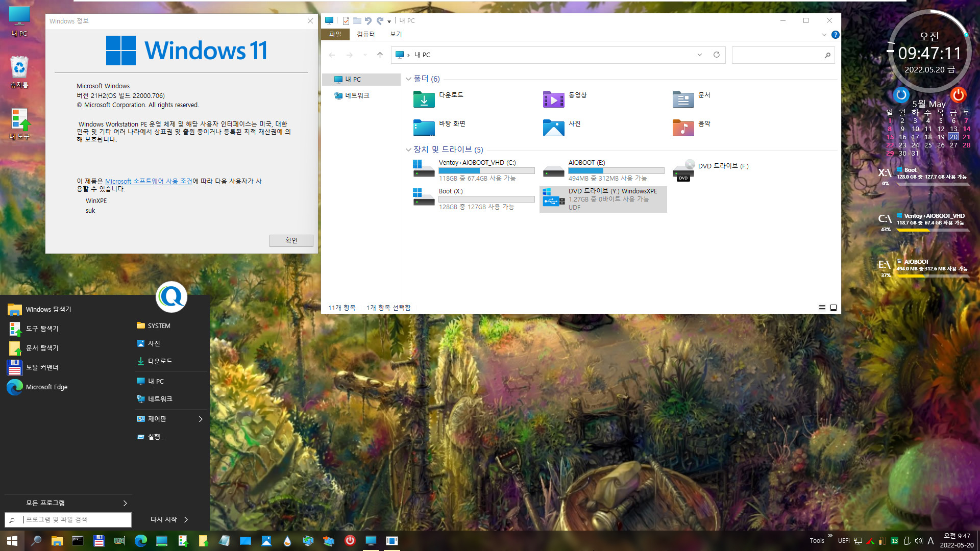Open the Windows Start button on taskbar
The height and width of the screenshot is (551, 980).
(12, 541)
